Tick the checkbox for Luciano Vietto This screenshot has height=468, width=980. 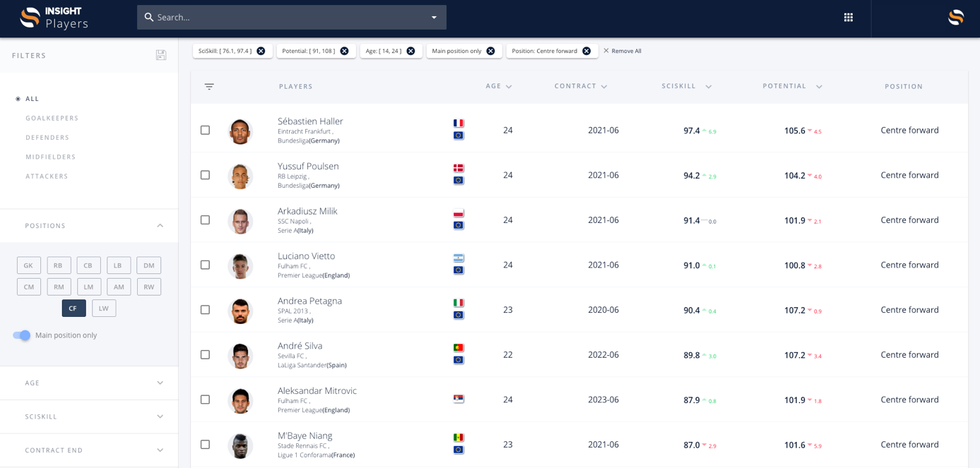click(x=205, y=265)
